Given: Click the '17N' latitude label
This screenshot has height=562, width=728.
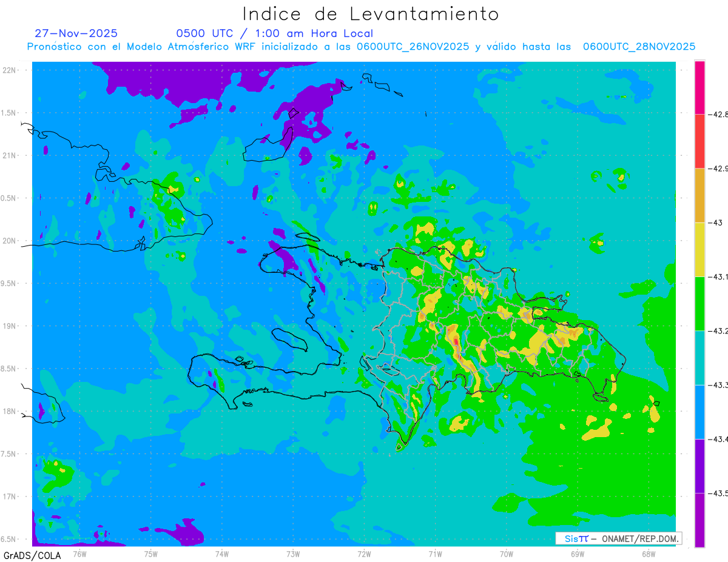Looking at the screenshot, I should pos(10,497).
